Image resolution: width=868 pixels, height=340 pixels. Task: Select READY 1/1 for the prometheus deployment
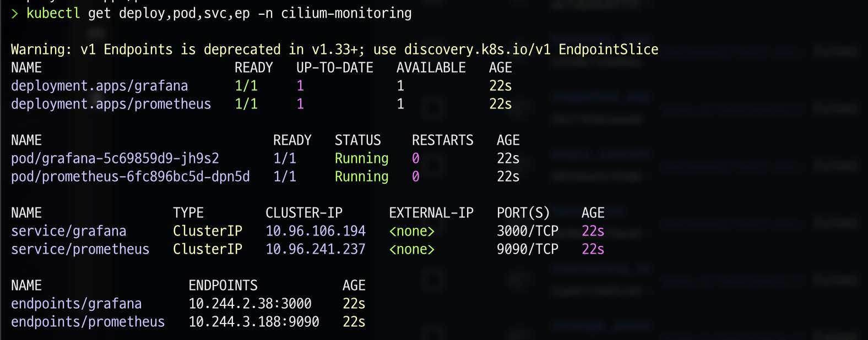click(246, 104)
